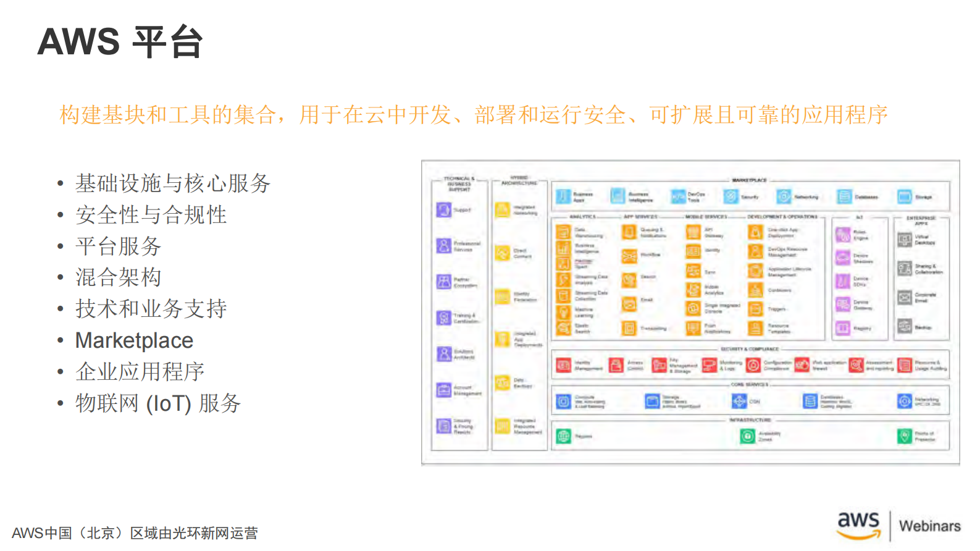The height and width of the screenshot is (551, 980).
Task: Click the Core Services Networking icon
Action: pyautogui.click(x=905, y=402)
